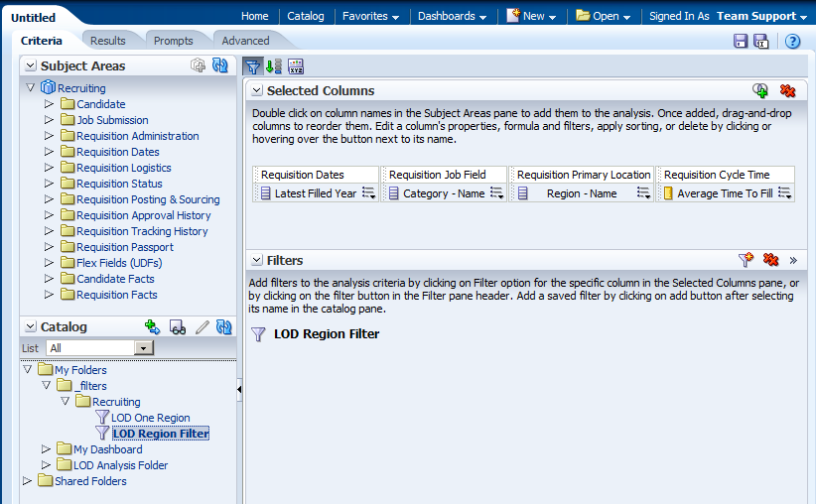The height and width of the screenshot is (504, 816).
Task: Click Add/Remove Subject Areas icon
Action: tap(198, 65)
